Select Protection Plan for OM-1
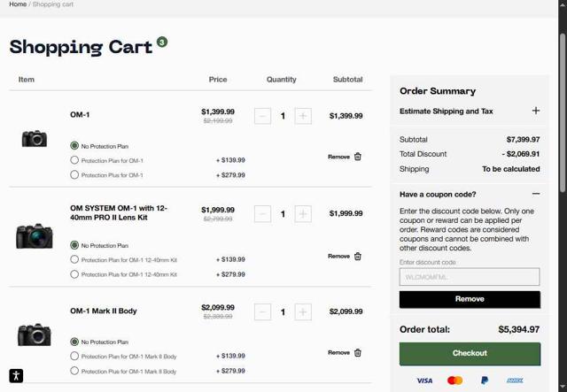This screenshot has width=567, height=392. point(74,160)
